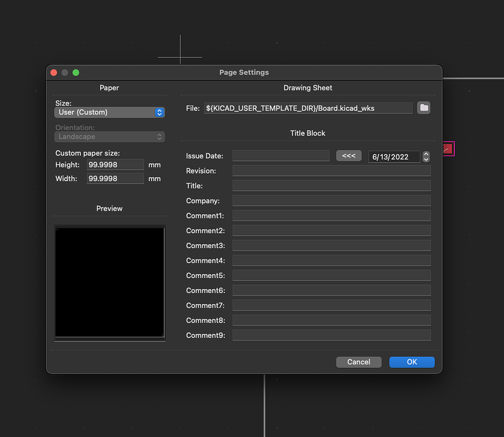Image resolution: width=504 pixels, height=437 pixels.
Task: Click the Comment9 text field
Action: point(331,334)
